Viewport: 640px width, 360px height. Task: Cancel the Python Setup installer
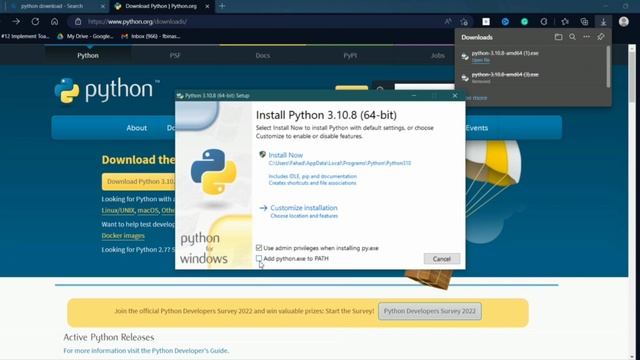(x=442, y=259)
